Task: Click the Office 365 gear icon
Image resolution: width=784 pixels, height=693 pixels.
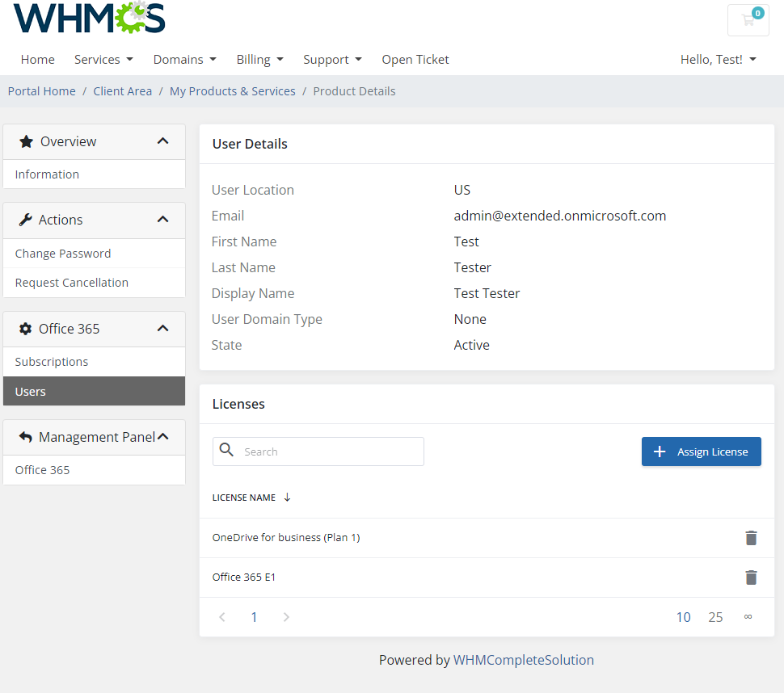Action: [26, 329]
